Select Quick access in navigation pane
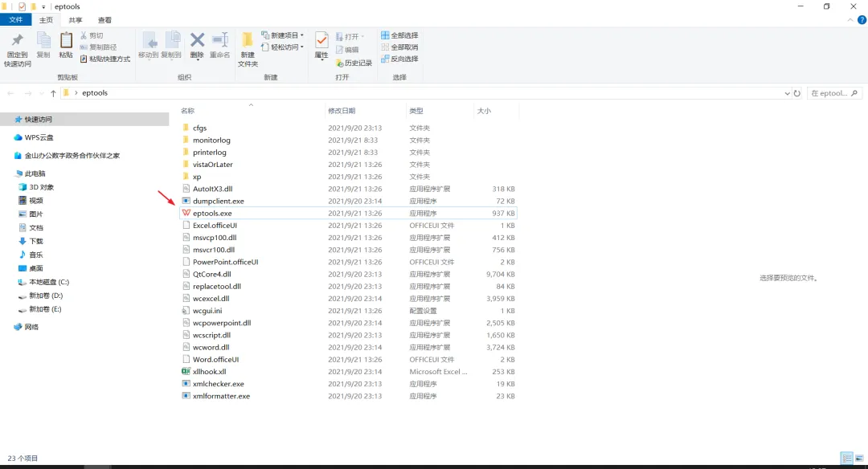The height and width of the screenshot is (469, 868). point(84,119)
